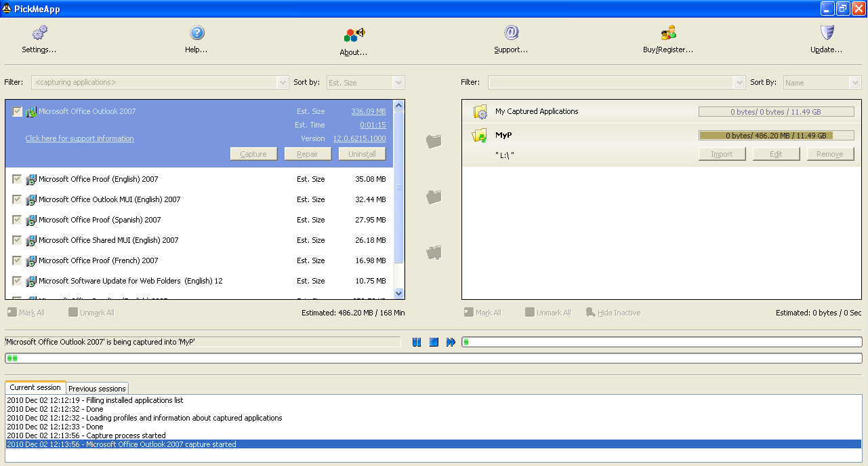Click the Update shield icon
The height and width of the screenshot is (466, 868).
coord(827,33)
